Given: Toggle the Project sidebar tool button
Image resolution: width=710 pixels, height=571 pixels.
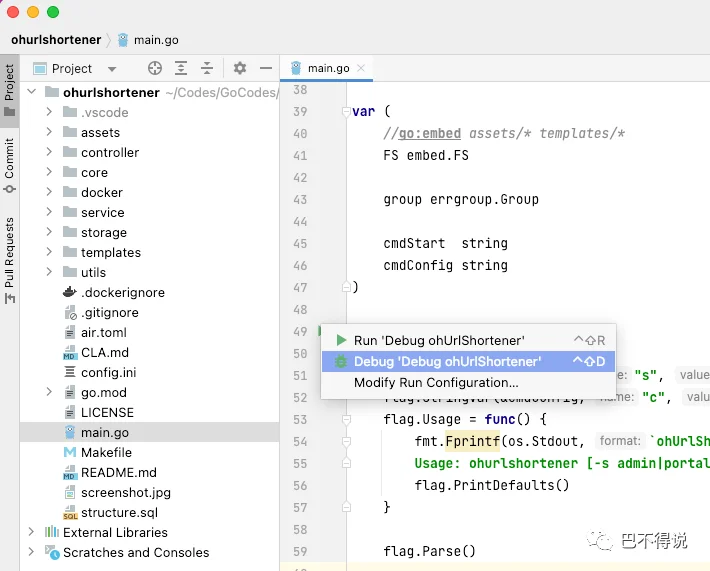Looking at the screenshot, I should point(10,90).
